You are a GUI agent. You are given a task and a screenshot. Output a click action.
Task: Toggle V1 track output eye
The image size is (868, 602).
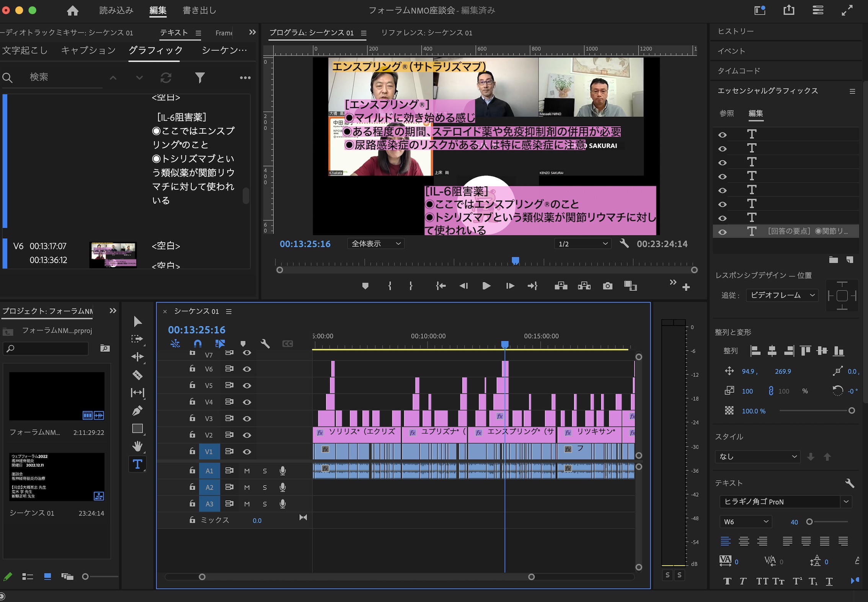point(247,452)
